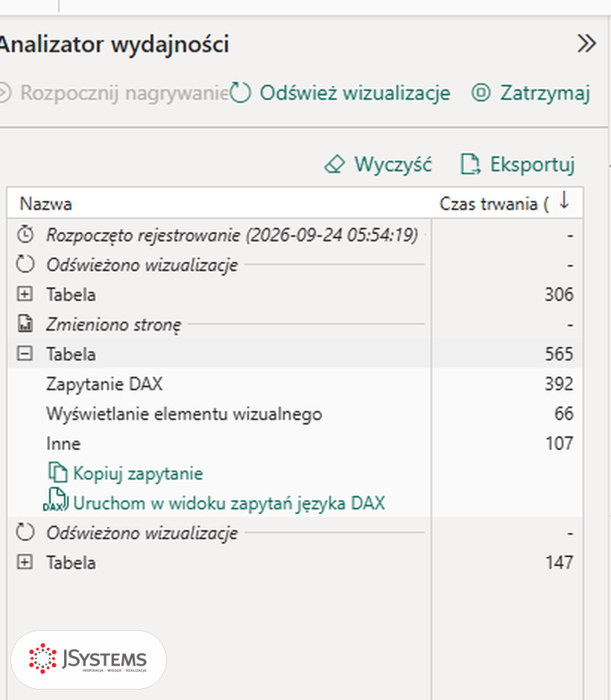Click the Zatrzymaj stop icon

481,93
